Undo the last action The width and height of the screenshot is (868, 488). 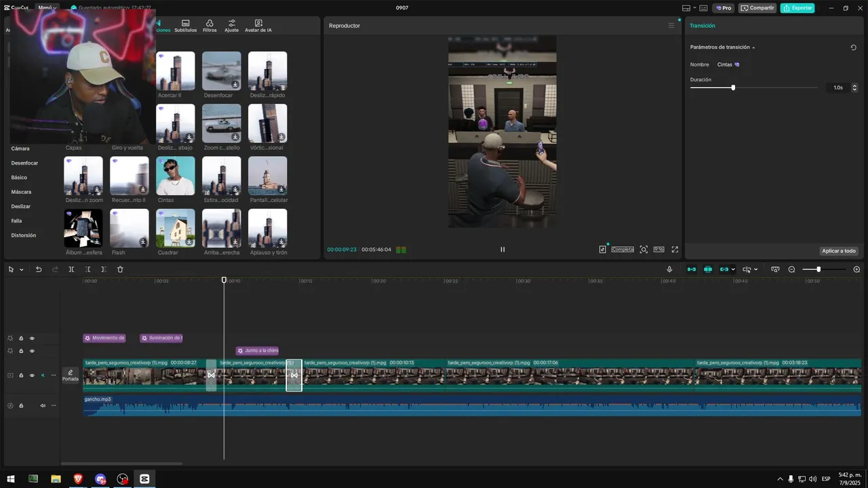tap(39, 270)
